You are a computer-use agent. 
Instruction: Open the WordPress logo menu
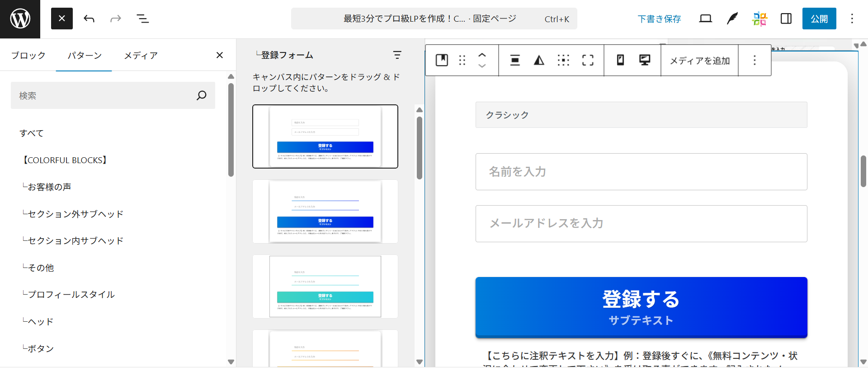coord(20,19)
